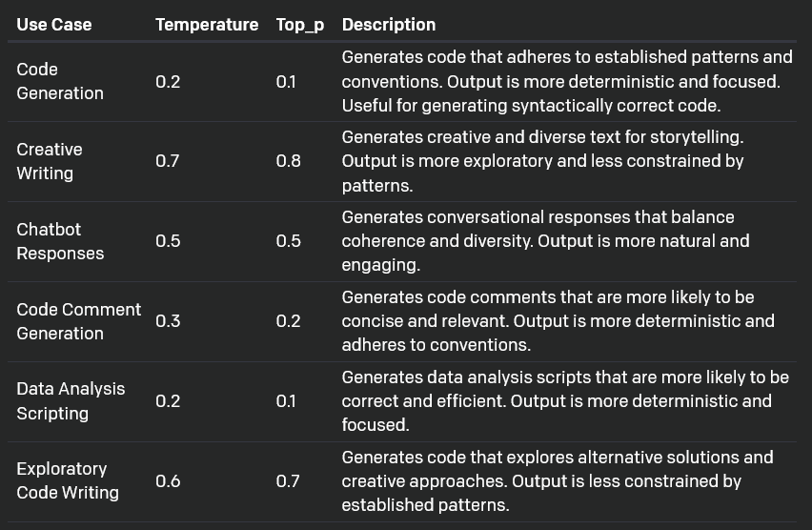Select the Creative Writing use case cell

pyautogui.click(x=50, y=161)
